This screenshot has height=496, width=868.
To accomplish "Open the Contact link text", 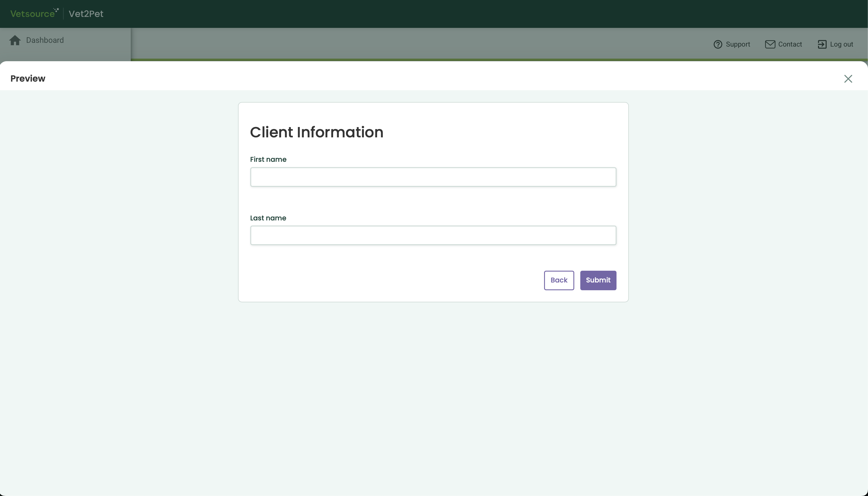I will click(x=790, y=44).
